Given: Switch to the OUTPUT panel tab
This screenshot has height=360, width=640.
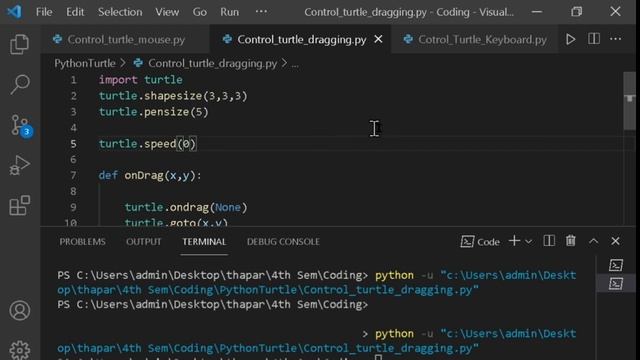Looking at the screenshot, I should click(x=144, y=242).
